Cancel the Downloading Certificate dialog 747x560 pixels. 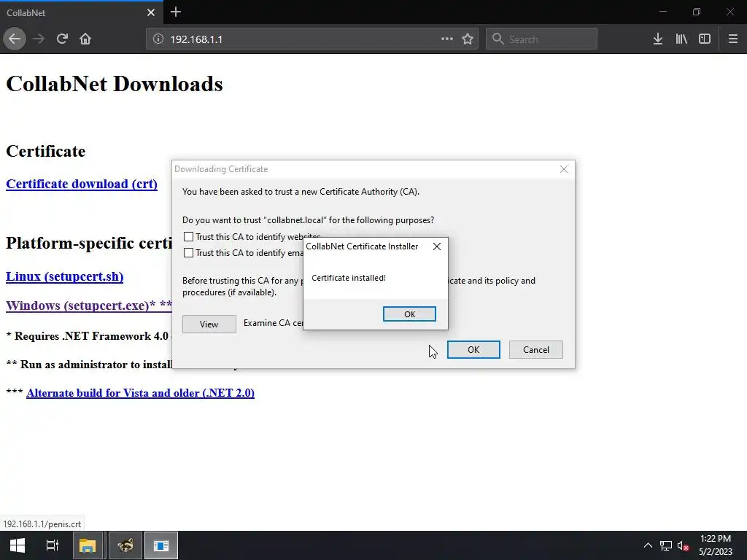click(x=535, y=349)
